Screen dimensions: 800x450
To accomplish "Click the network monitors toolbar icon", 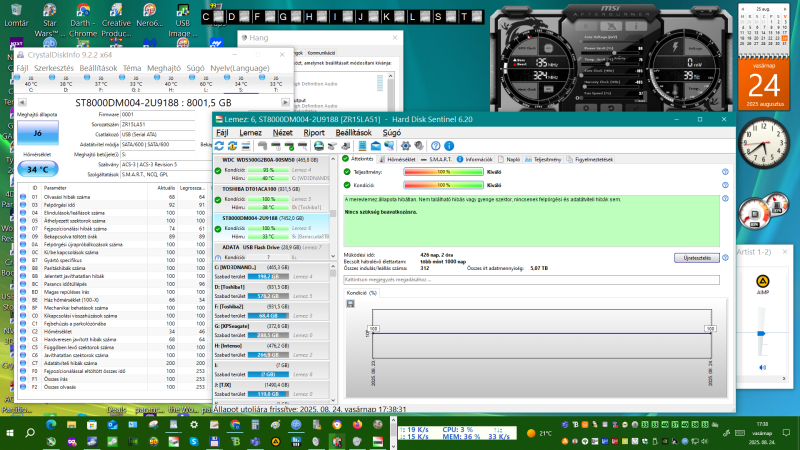I will (x=389, y=146).
